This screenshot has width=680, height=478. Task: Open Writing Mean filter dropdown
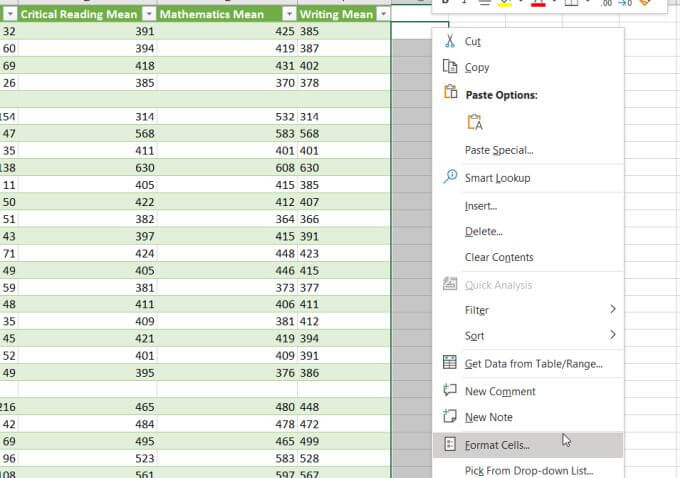[383, 15]
